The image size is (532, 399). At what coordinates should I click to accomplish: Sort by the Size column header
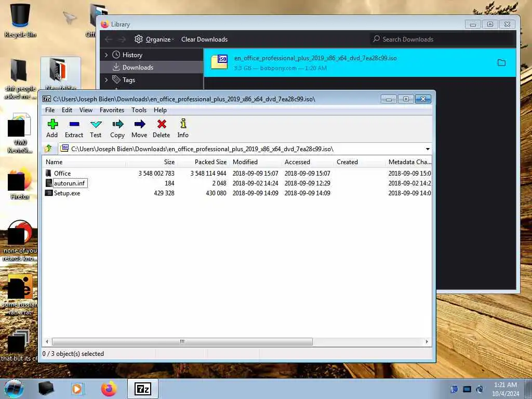[x=151, y=162]
